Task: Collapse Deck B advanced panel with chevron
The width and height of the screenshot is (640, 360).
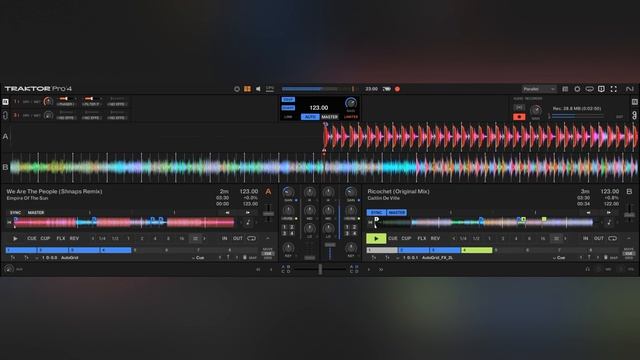Action: [629, 238]
